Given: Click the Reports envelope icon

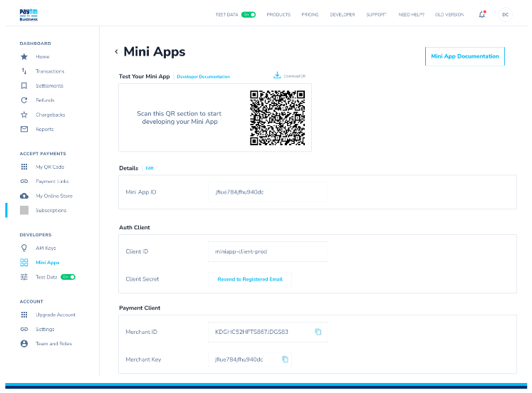Looking at the screenshot, I should [24, 129].
